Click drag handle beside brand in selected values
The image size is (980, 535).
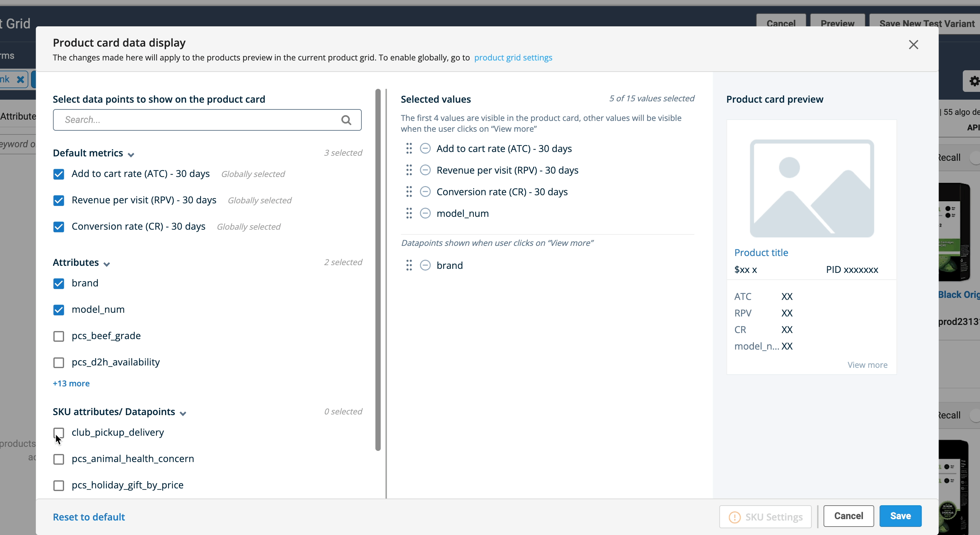[409, 265]
